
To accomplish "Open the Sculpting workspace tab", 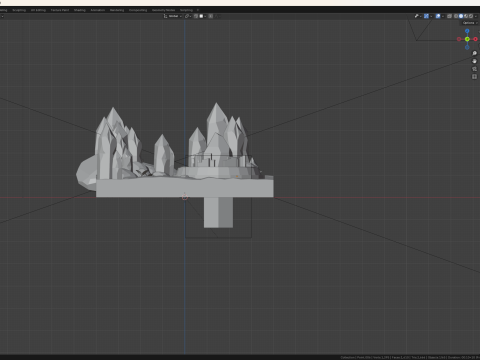I will point(19,10).
